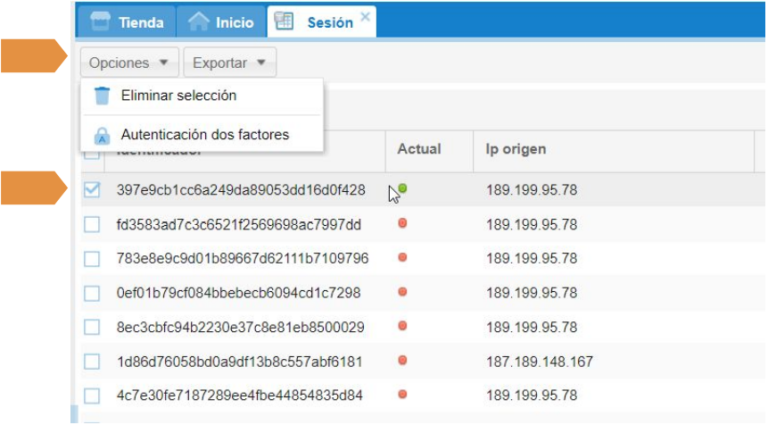Click the lock icon for two-factor authentication

(101, 135)
